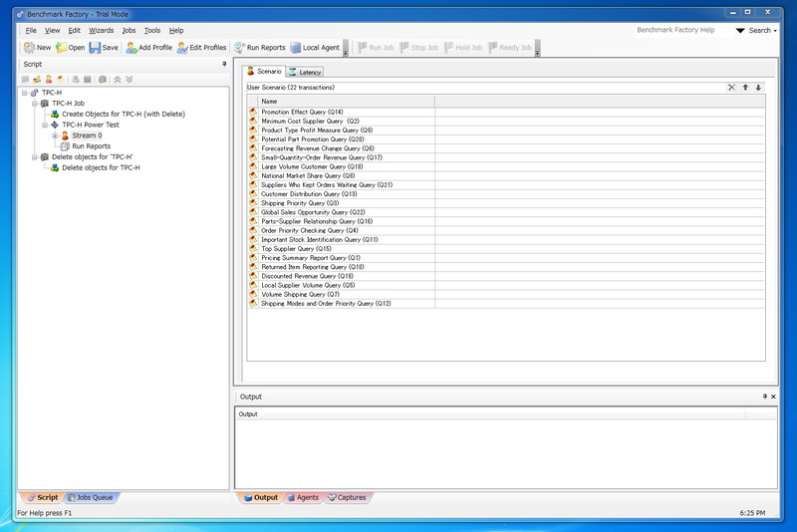Click the Run Job toolbar button
This screenshot has width=797, height=532.
click(376, 47)
